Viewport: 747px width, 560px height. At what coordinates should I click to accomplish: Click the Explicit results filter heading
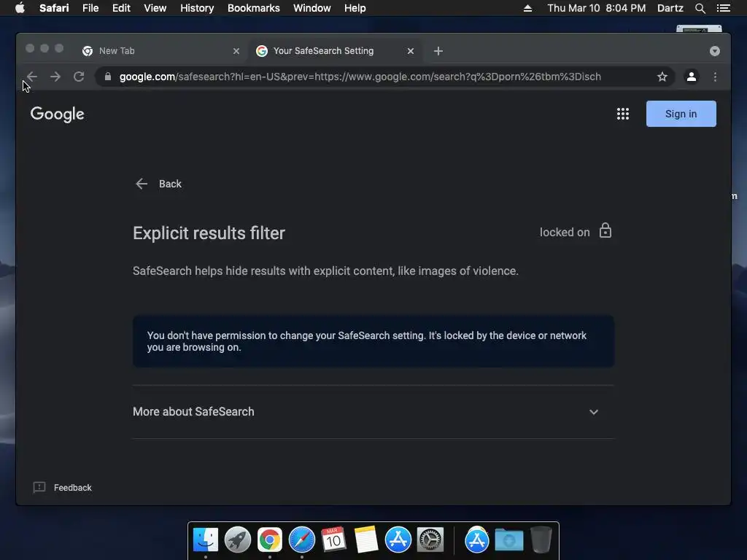click(x=209, y=233)
